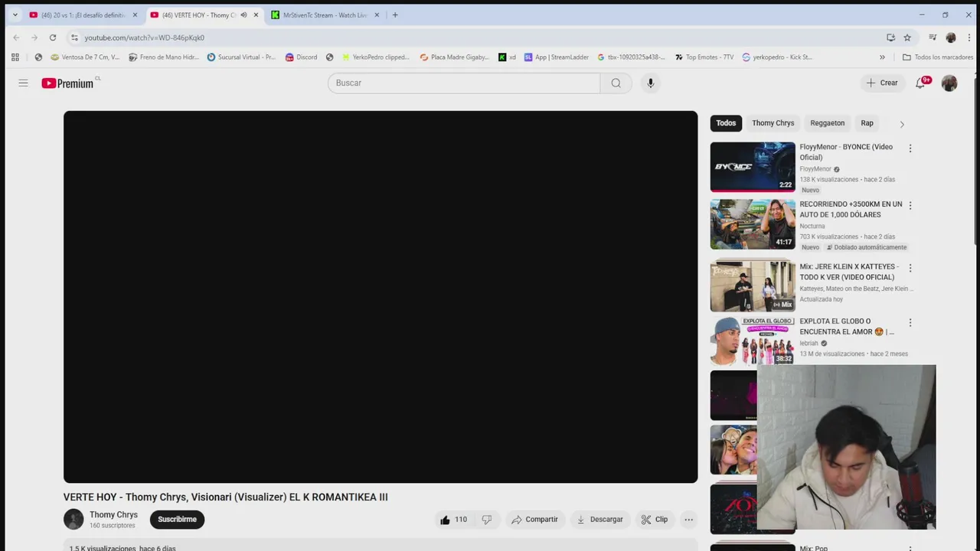Open EXPLOTA EL GLOBO video title
980x551 pixels.
[847, 327]
